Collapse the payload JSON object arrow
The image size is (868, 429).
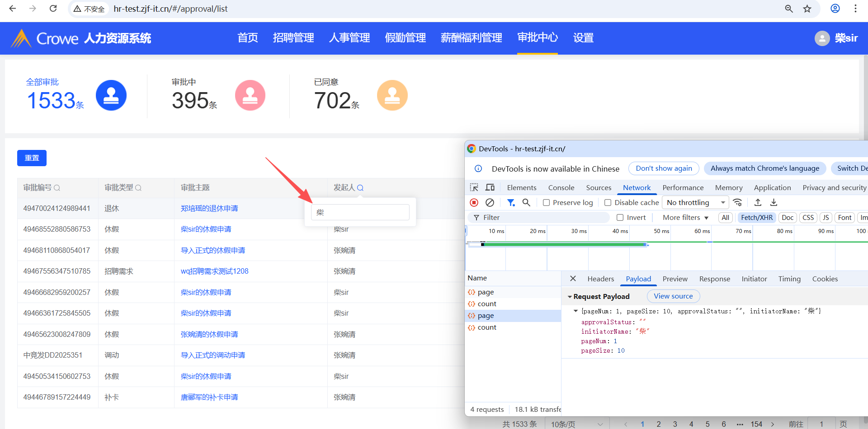[x=576, y=311]
